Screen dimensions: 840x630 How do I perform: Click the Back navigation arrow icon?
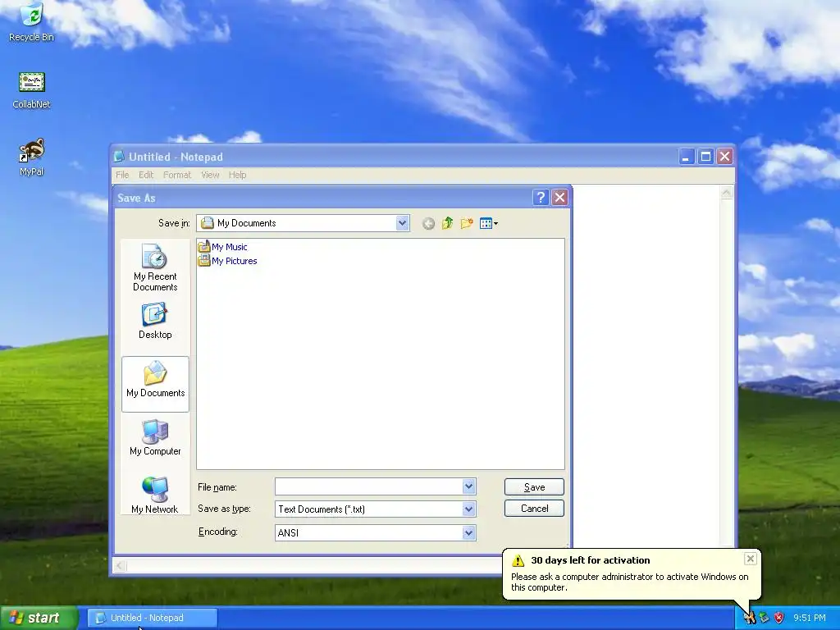[428, 224]
